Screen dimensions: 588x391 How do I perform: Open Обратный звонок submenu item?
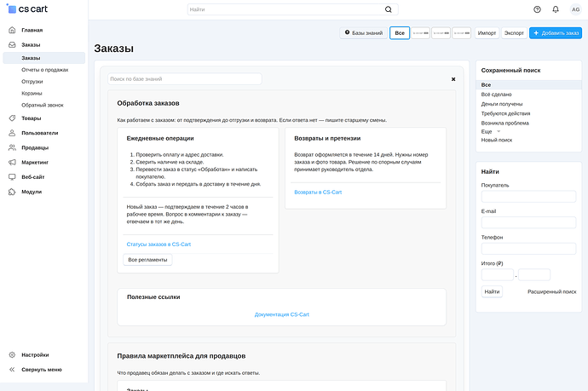point(43,105)
